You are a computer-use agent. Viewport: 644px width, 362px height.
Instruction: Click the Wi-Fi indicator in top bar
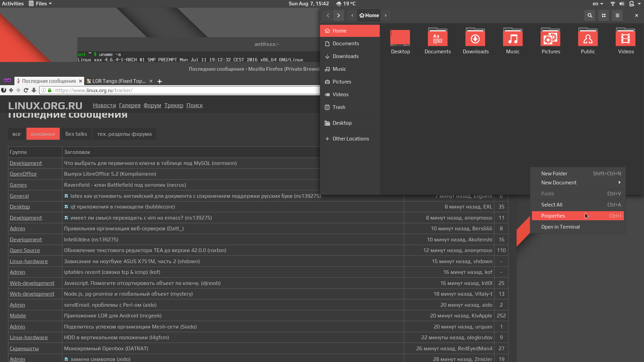612,4
